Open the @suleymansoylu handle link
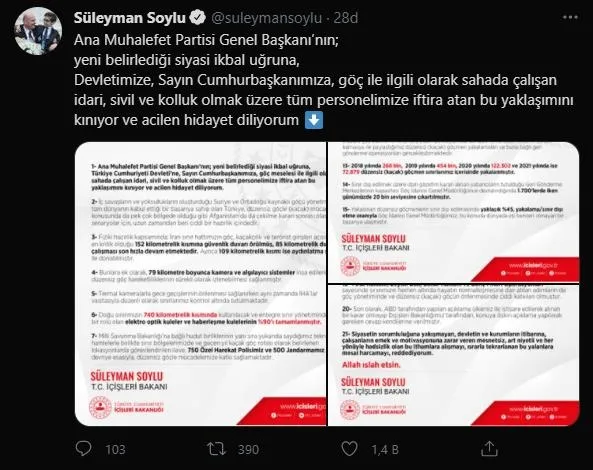Screen dimensions: 593x470 (266, 18)
